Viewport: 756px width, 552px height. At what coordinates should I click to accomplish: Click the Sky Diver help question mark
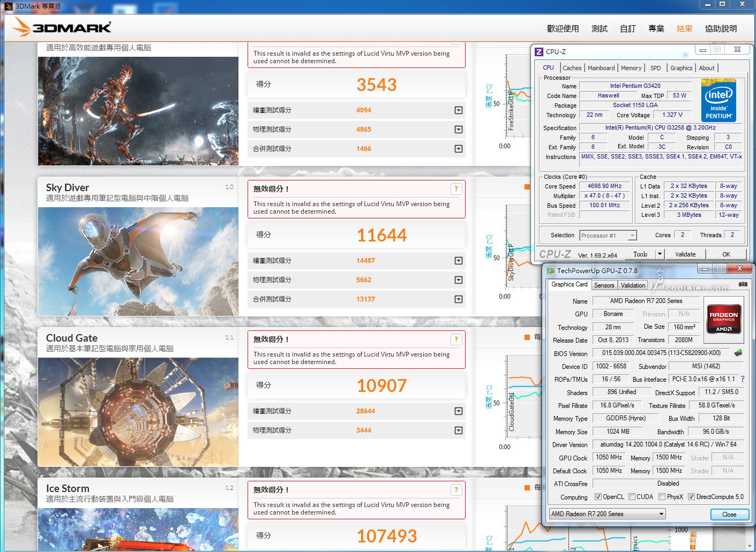(x=456, y=188)
